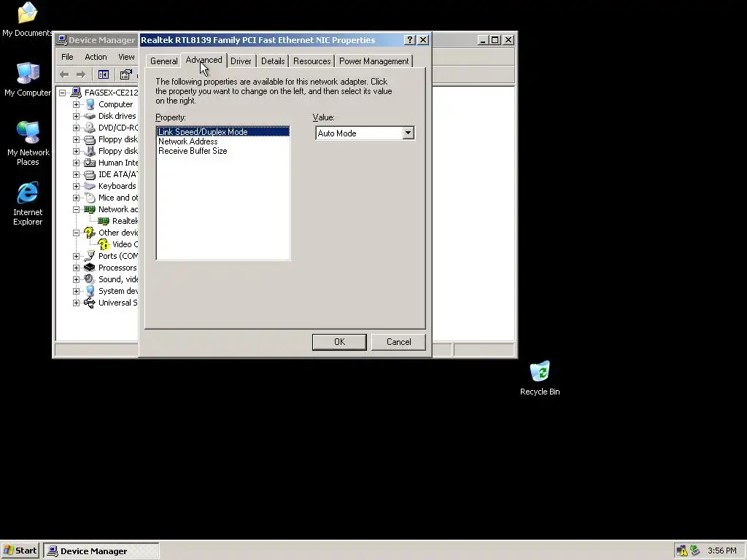Collapse the FAGSEX-CE212 root node
Image resolution: width=747 pixels, height=560 pixels.
pos(63,93)
